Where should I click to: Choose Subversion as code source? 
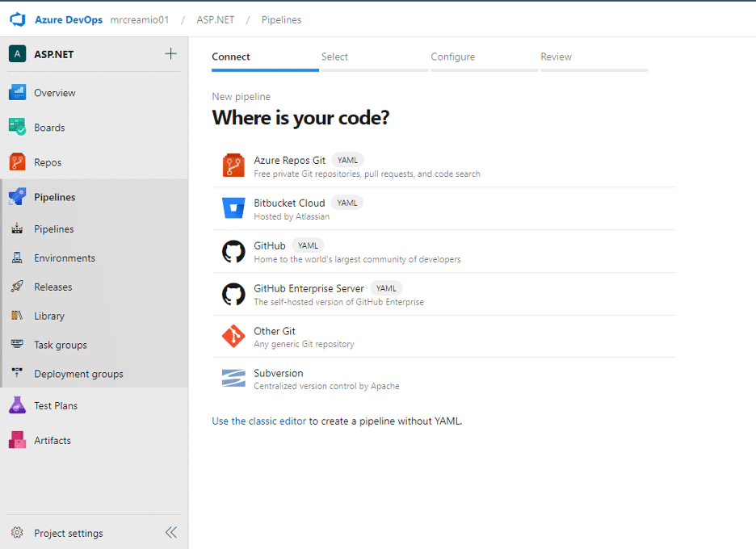(444, 379)
